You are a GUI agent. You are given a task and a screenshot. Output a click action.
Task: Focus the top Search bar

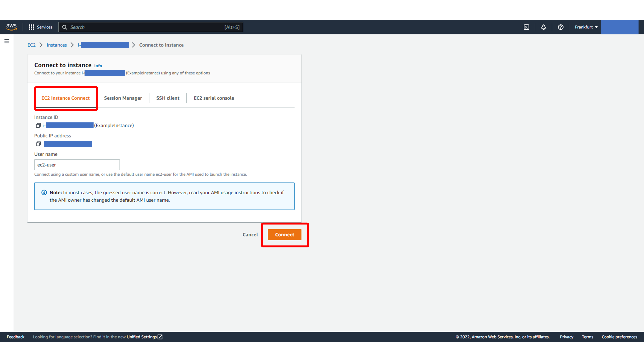pyautogui.click(x=151, y=27)
